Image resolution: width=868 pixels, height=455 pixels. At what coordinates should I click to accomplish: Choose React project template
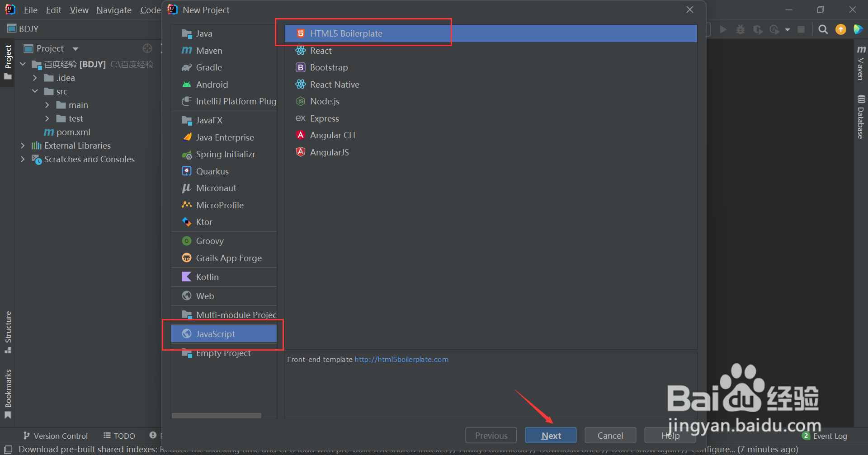[x=491, y=51]
